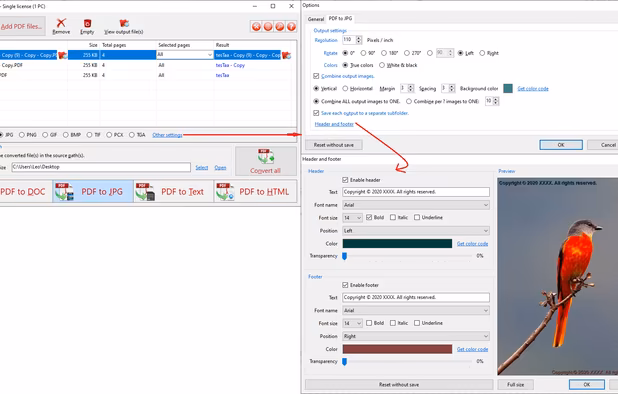Switch to PDF to HTML mode
Screen dimensions: 618x394
(x=254, y=192)
